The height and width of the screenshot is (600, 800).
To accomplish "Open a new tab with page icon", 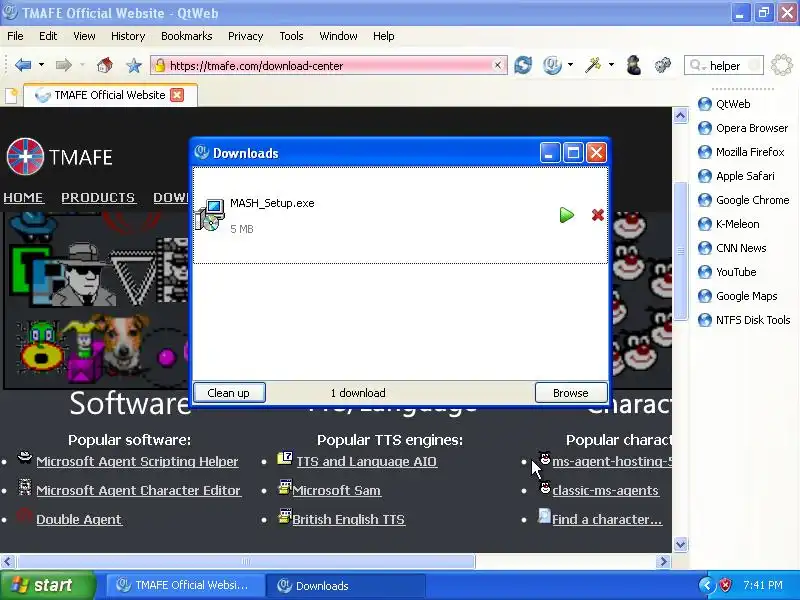I will coord(11,95).
